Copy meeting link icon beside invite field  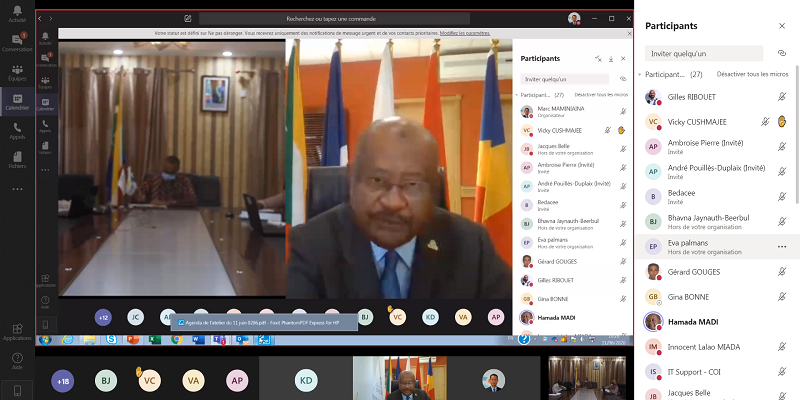pos(782,53)
